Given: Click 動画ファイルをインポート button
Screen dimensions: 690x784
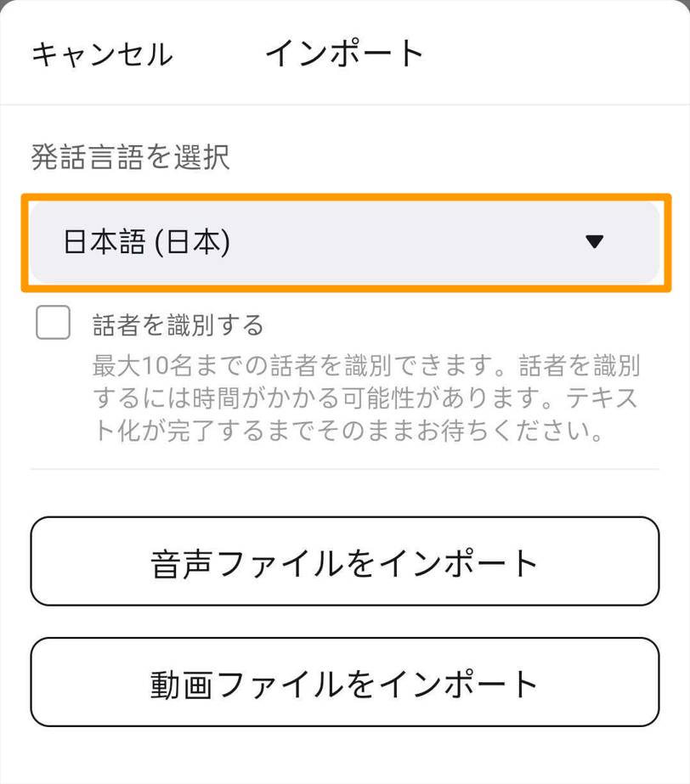Looking at the screenshot, I should pos(345,682).
